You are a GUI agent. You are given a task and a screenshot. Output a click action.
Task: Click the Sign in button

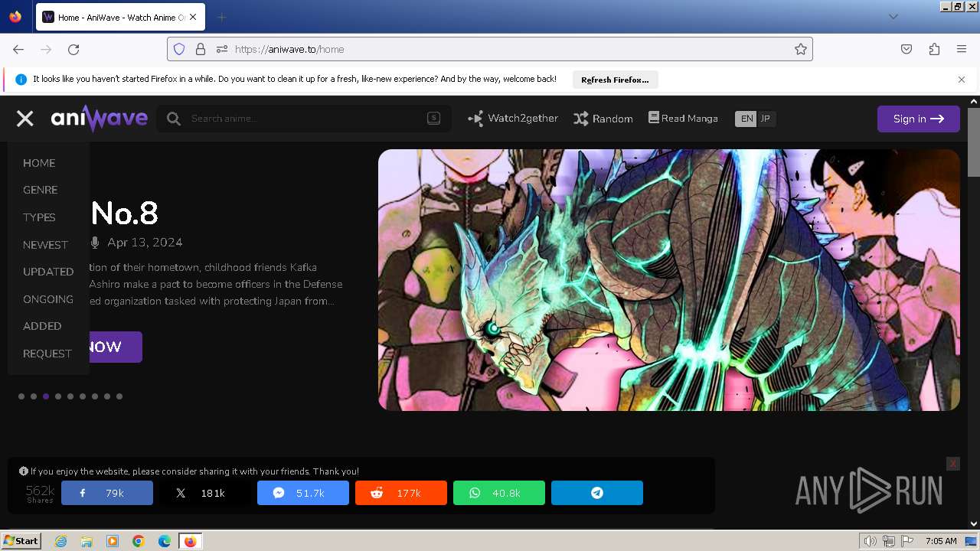(x=918, y=119)
